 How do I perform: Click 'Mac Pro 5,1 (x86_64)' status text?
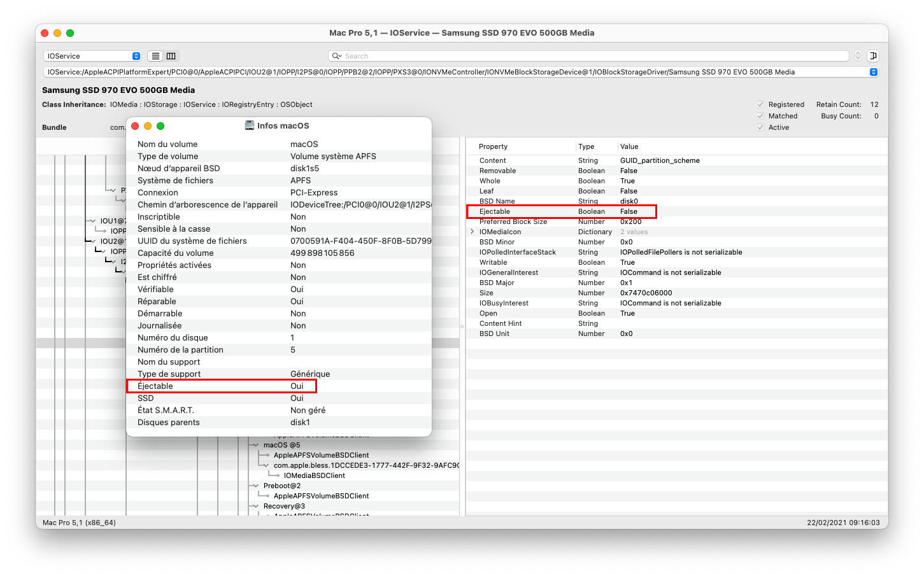click(x=79, y=523)
